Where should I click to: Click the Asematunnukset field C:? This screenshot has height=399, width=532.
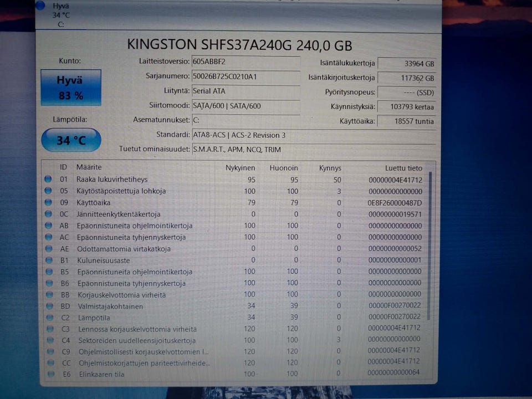(245, 120)
